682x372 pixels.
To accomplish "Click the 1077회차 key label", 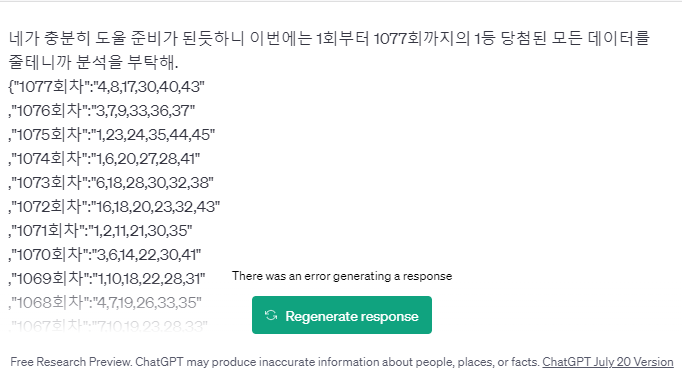I will 51,87.
